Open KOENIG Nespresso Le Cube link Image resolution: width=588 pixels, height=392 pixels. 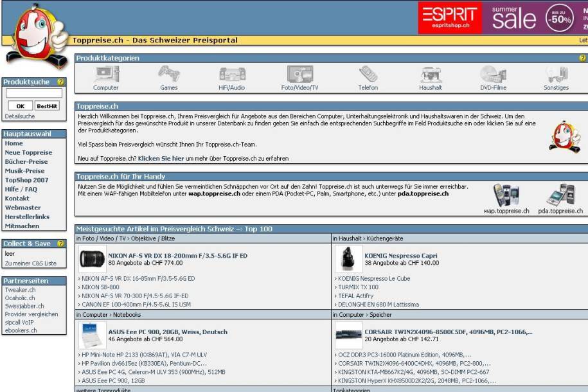374,278
